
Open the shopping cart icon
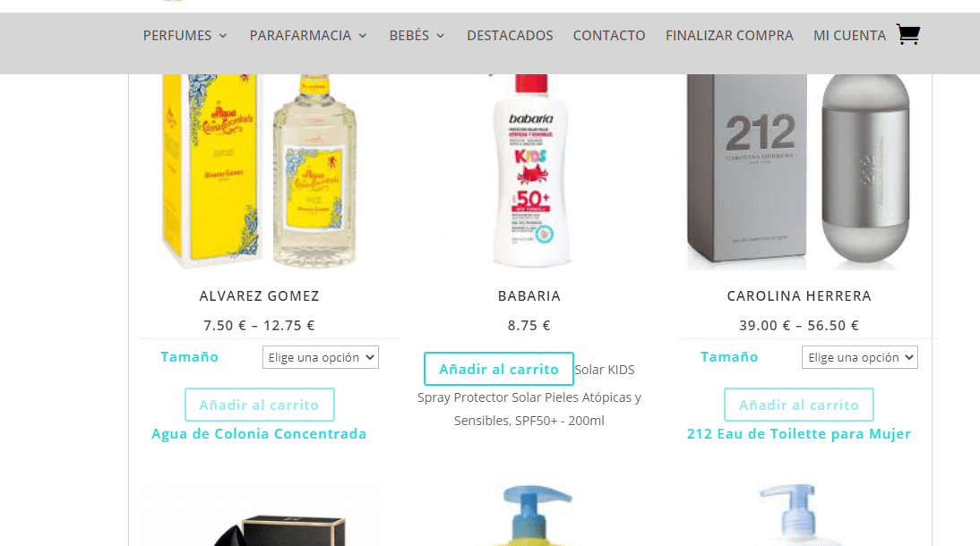907,34
